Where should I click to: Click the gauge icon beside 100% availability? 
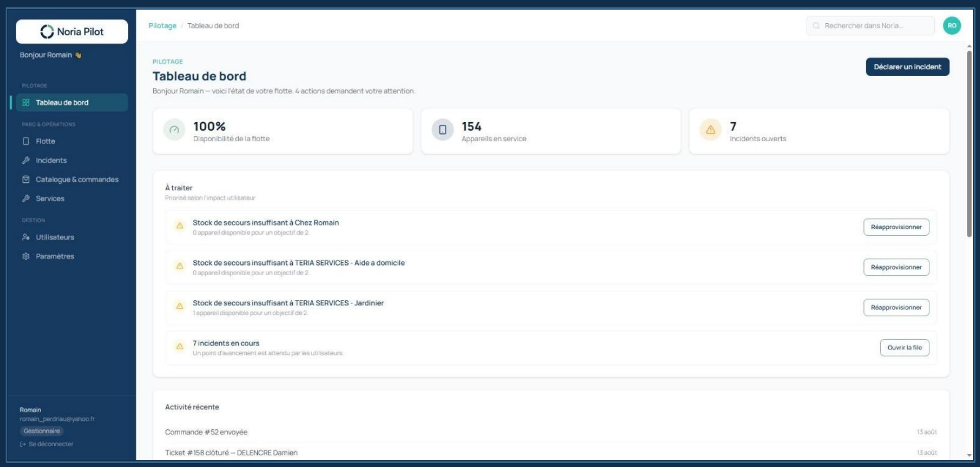tap(174, 130)
